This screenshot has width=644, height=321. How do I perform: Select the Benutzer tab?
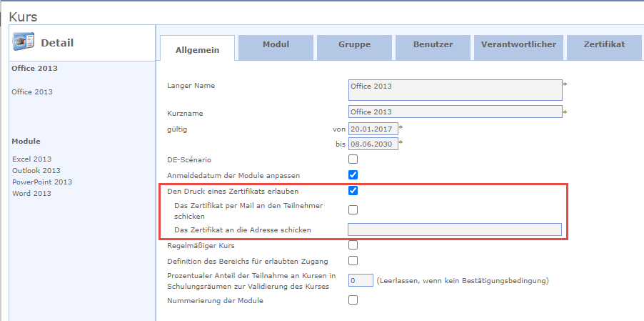(433, 44)
